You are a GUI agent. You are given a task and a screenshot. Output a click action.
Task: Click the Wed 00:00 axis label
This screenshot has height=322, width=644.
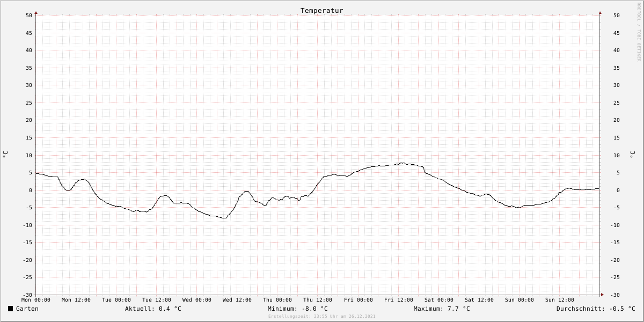point(197,300)
